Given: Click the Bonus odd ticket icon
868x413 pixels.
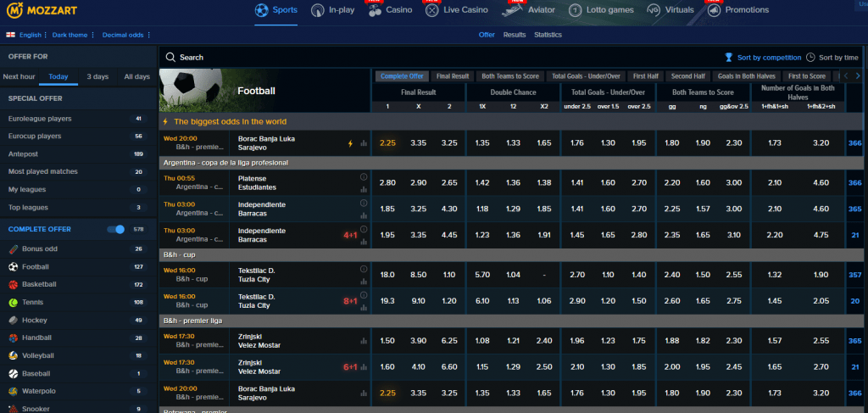Looking at the screenshot, I should click(14, 249).
